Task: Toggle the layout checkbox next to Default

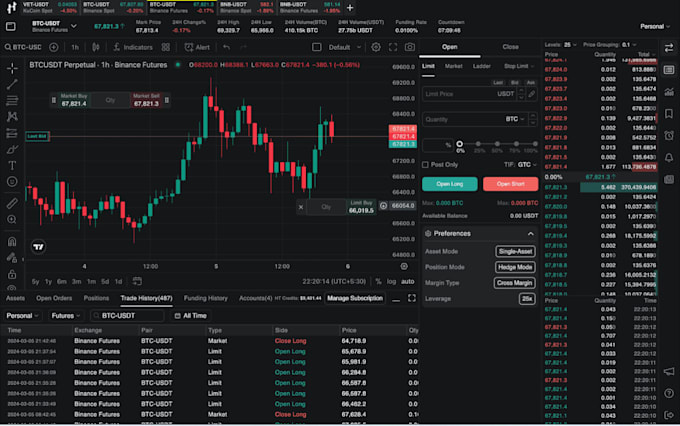Action: pyautogui.click(x=317, y=47)
